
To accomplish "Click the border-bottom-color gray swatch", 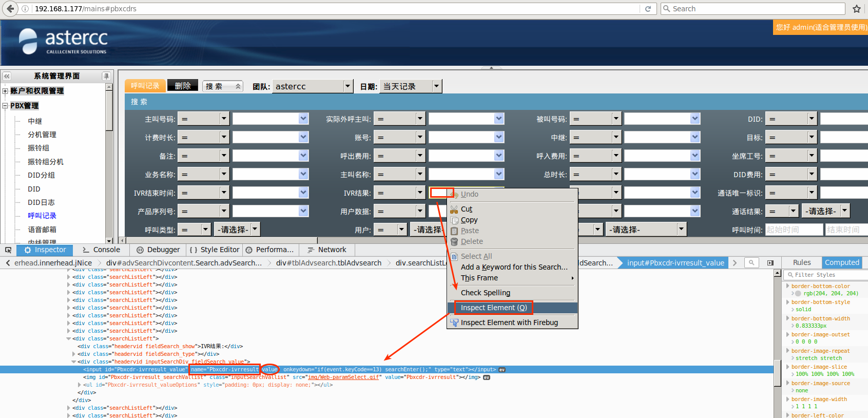I will 798,294.
